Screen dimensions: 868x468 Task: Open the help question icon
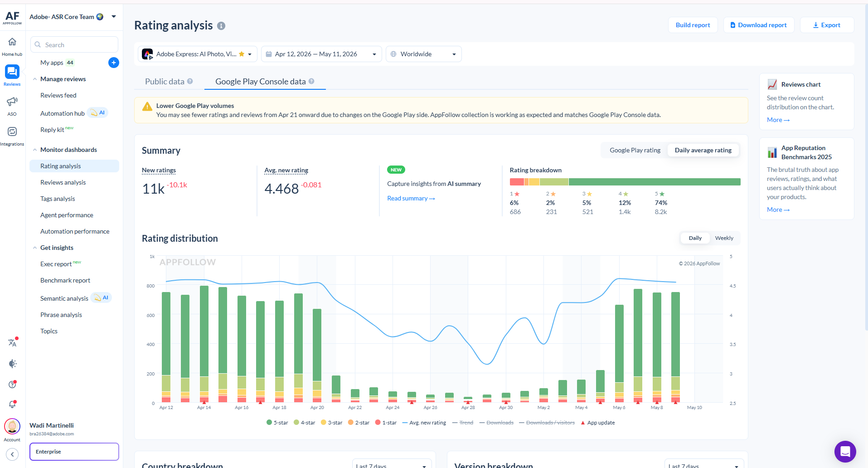[12, 385]
